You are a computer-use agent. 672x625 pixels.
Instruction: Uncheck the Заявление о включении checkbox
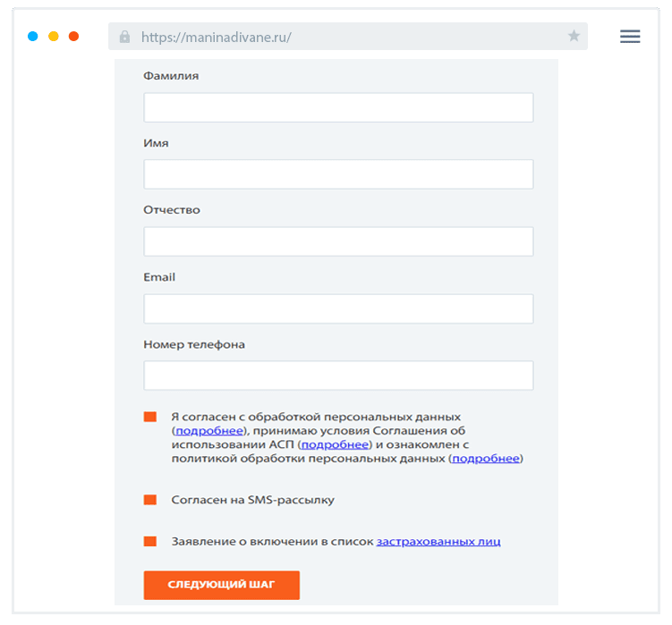pos(150,541)
